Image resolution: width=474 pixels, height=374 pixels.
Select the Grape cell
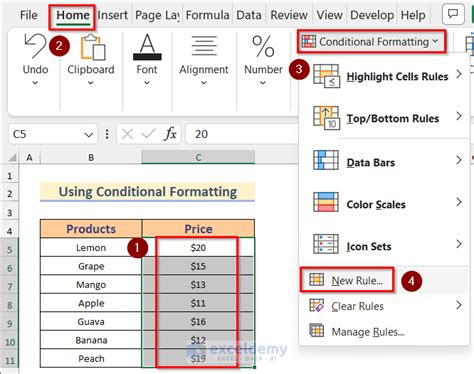coord(91,266)
